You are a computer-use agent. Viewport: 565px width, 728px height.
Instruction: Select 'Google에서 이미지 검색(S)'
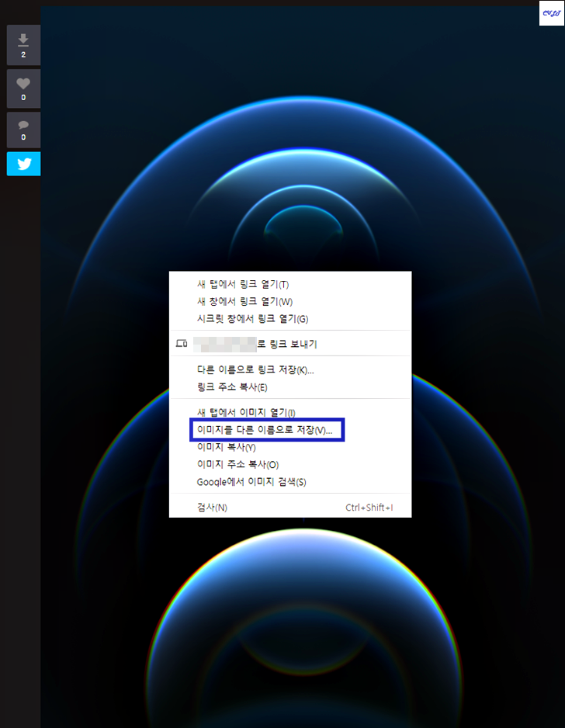point(290,482)
